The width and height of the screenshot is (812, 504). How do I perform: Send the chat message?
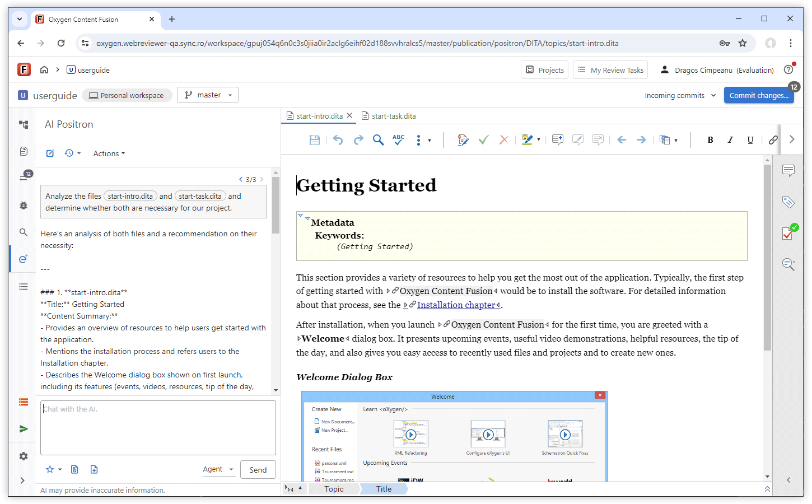[x=258, y=470]
